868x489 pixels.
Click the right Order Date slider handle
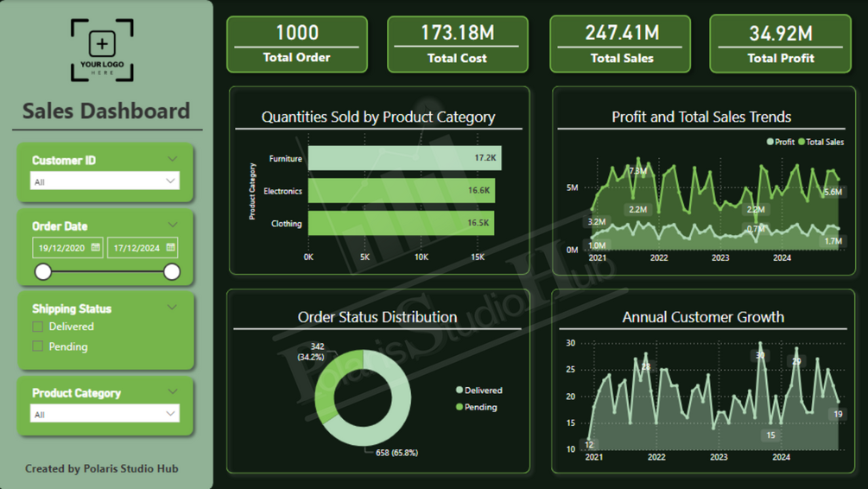coord(172,272)
